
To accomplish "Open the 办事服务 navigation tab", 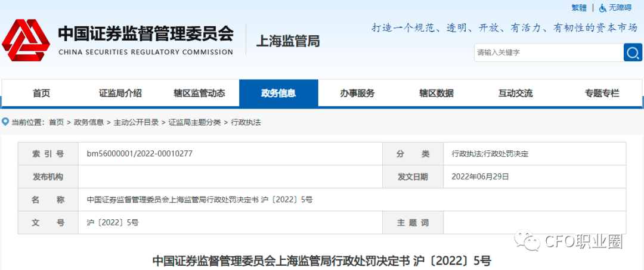I will click(x=357, y=93).
